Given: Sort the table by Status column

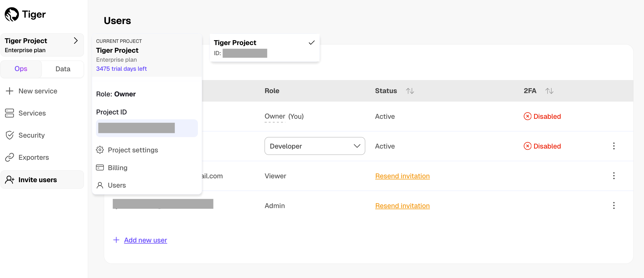Looking at the screenshot, I should click(410, 91).
